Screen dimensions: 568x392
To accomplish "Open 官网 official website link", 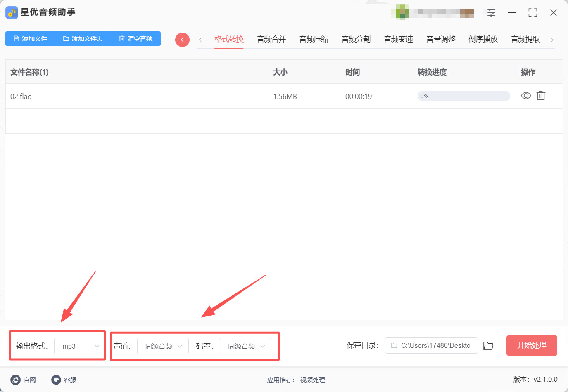I will pyautogui.click(x=23, y=380).
